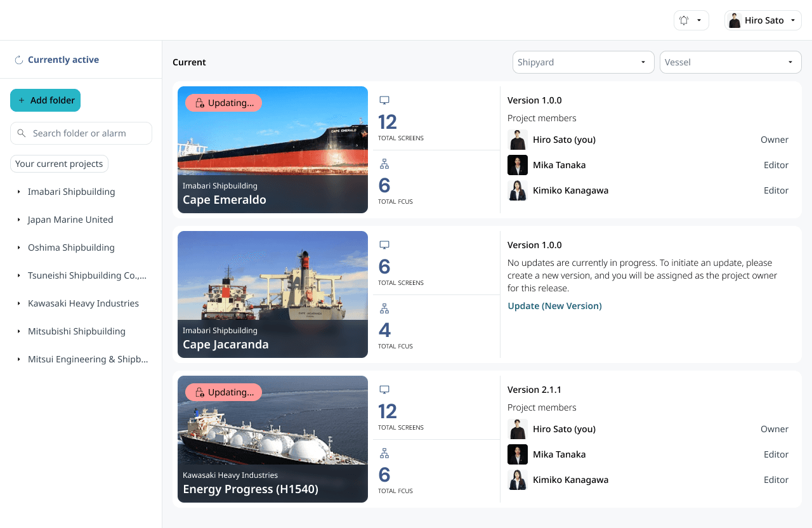The image size is (812, 528).
Task: Click the screens monitor icon for Energy Progress
Action: click(x=384, y=390)
